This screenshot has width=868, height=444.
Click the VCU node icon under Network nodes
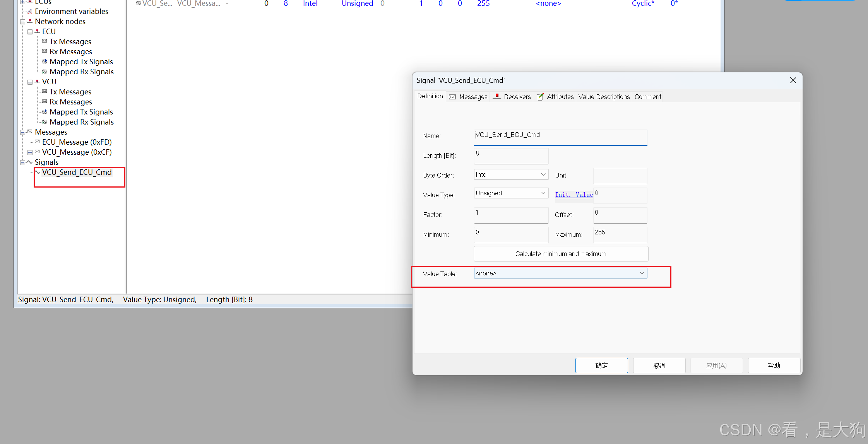(37, 82)
